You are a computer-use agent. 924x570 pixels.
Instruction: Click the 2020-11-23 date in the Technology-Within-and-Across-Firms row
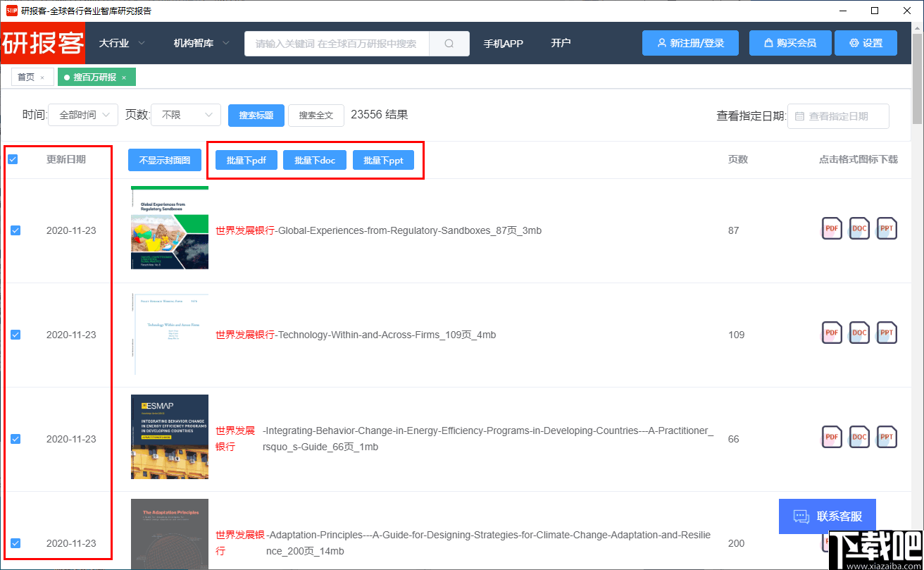coord(71,335)
